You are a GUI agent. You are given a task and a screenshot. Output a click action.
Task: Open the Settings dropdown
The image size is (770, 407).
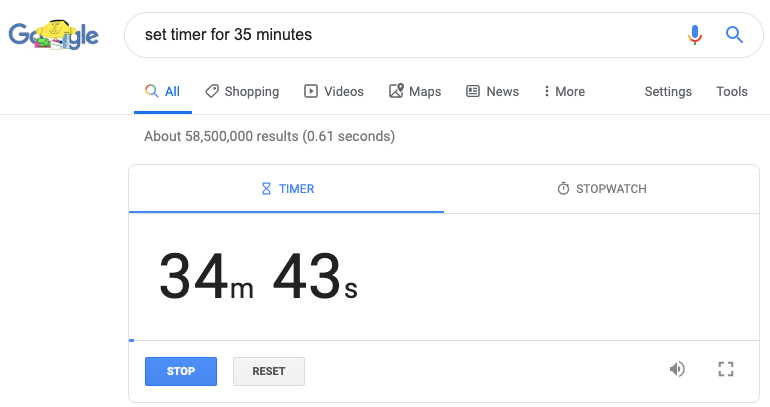668,91
